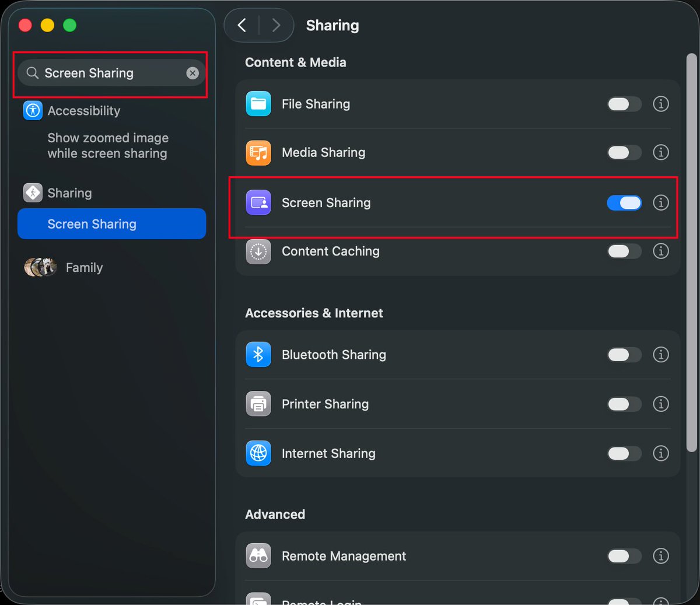Viewport: 700px width, 605px height.
Task: Click the Printer Sharing icon
Action: (258, 404)
